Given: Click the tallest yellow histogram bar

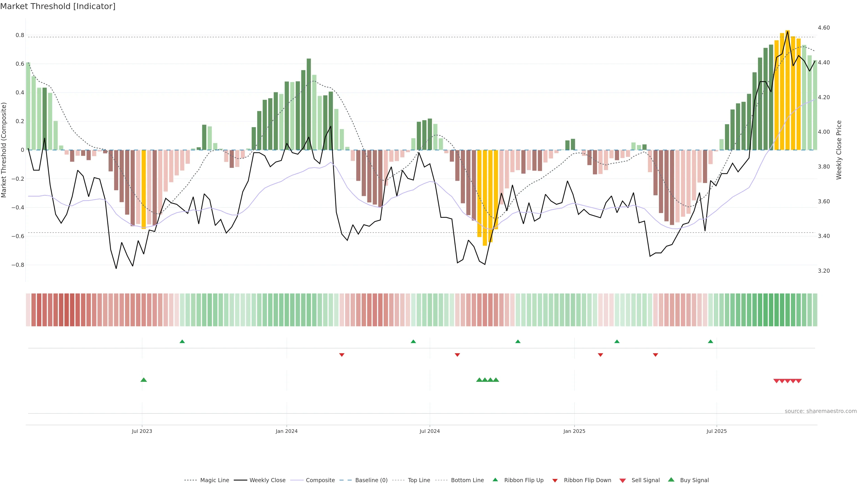Looking at the screenshot, I should pos(788,90).
